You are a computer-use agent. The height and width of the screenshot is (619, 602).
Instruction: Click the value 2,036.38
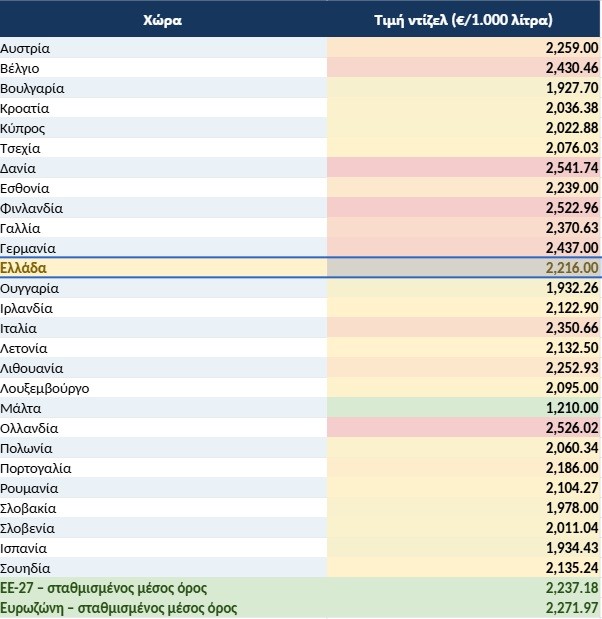(x=572, y=108)
